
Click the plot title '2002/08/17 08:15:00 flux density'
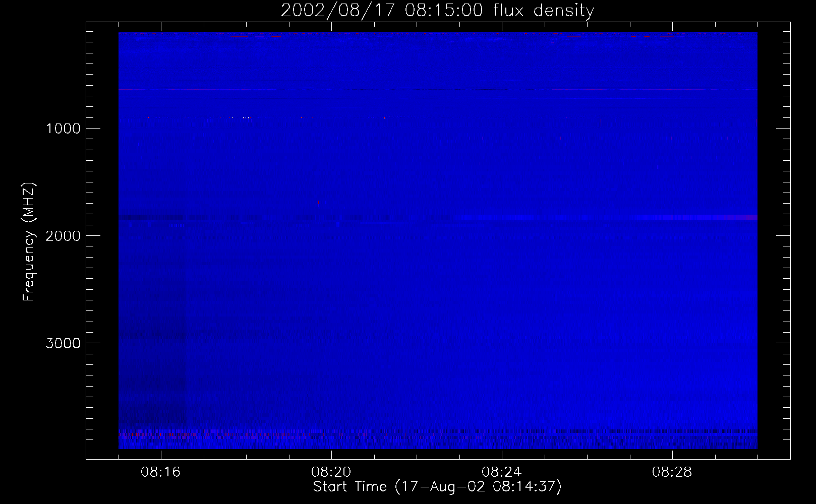pos(437,11)
